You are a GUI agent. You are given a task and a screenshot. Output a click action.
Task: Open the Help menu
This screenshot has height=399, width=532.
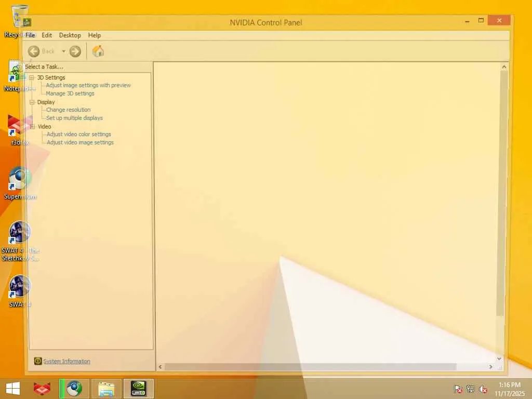95,35
